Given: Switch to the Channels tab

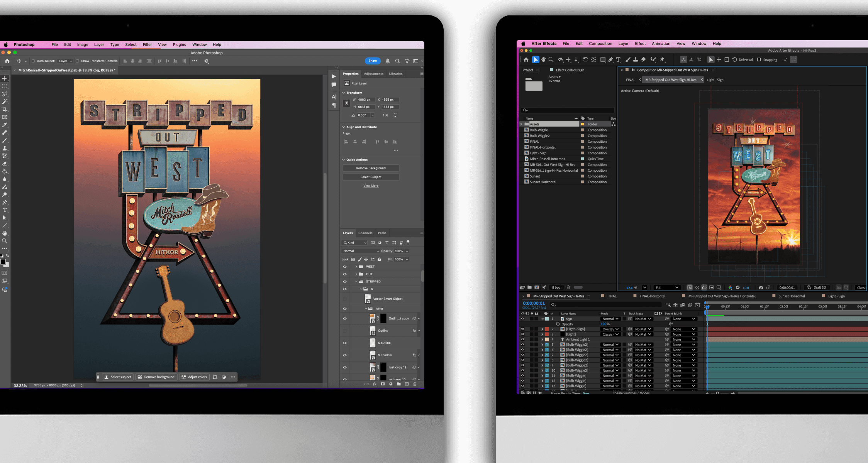Looking at the screenshot, I should coord(365,233).
